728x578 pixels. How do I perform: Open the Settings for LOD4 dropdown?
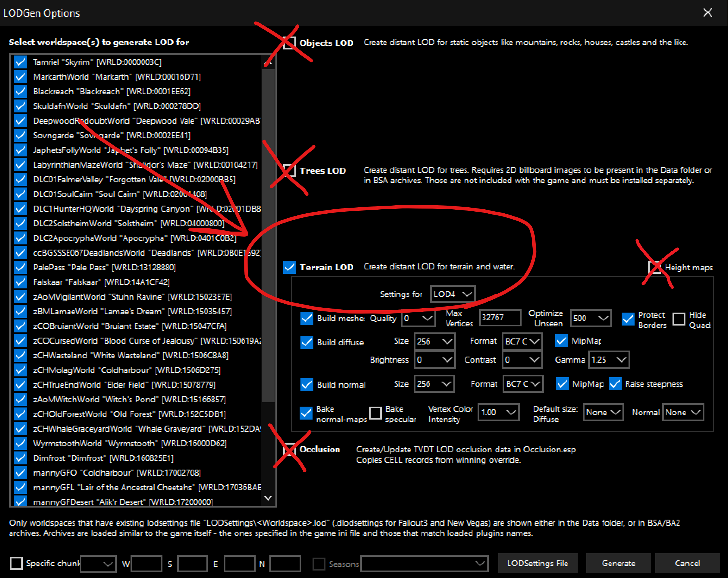click(x=453, y=294)
